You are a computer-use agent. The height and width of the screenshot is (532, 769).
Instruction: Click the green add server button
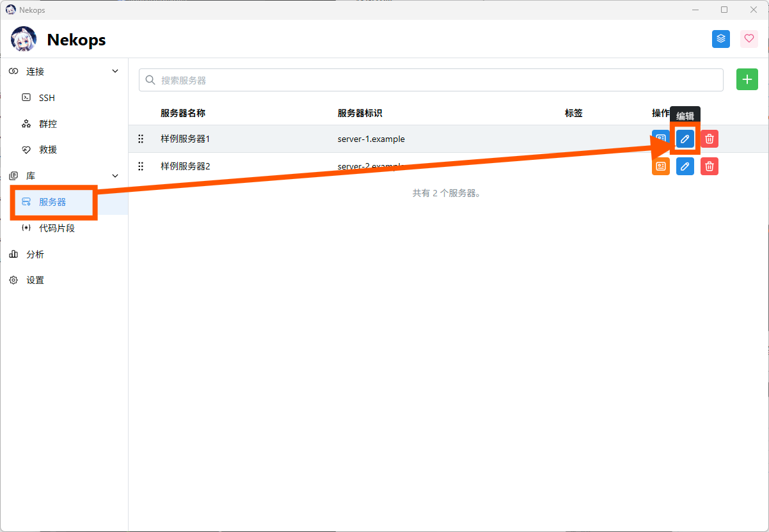tap(747, 79)
